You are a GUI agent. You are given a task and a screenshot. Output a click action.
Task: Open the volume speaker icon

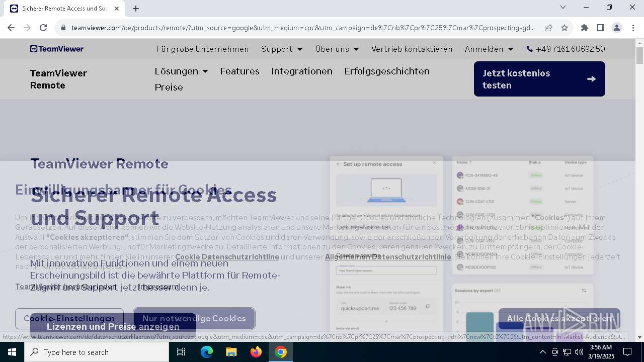click(x=579, y=352)
